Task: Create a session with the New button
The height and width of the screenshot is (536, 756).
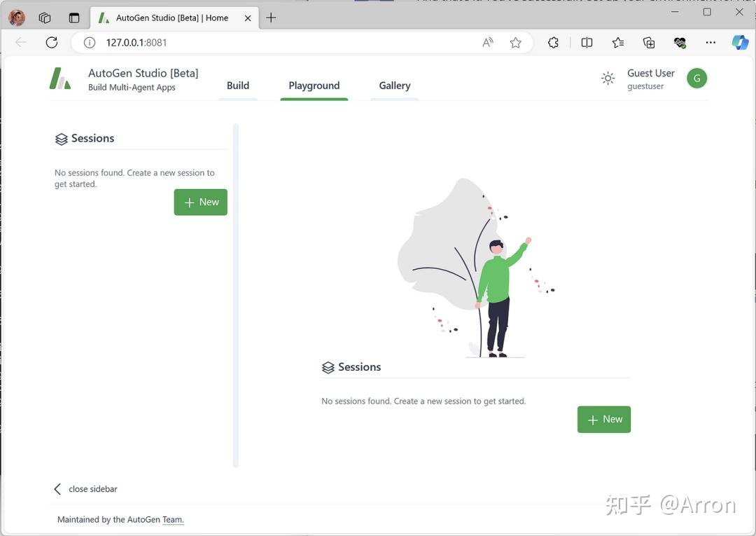Action: click(603, 418)
